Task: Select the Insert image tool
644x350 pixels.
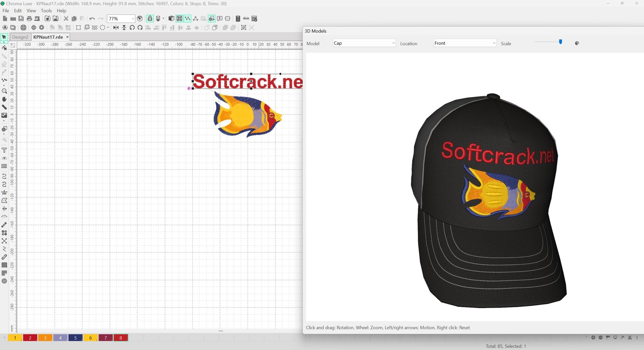Action: click(4, 115)
